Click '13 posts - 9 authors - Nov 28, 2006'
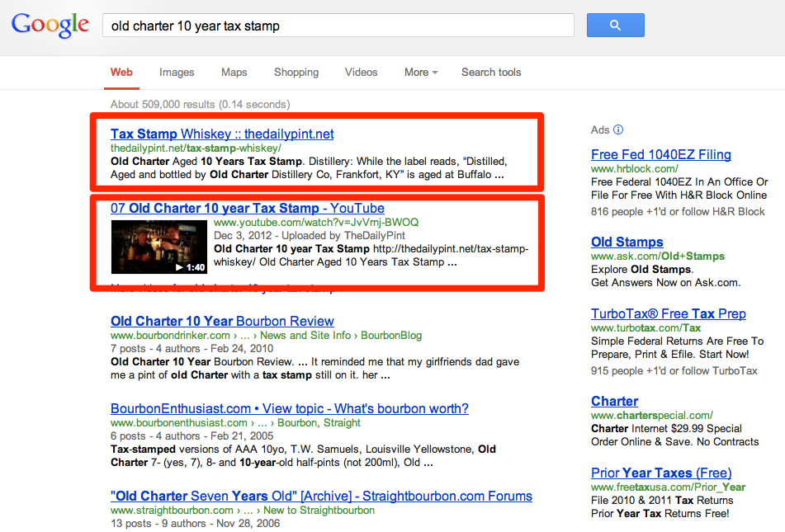The height and width of the screenshot is (532, 785). point(196,524)
